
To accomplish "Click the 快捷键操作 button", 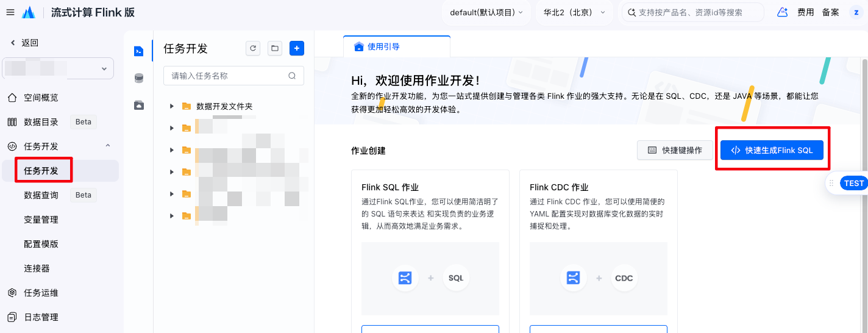I will (x=675, y=150).
